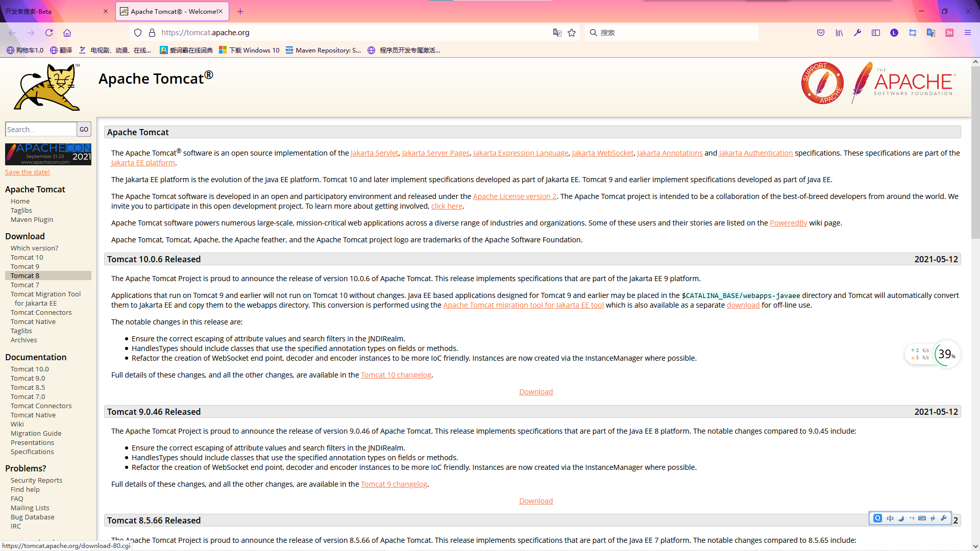Image resolution: width=980 pixels, height=551 pixels.
Task: Toggle the IME moon mode icon
Action: 901,518
